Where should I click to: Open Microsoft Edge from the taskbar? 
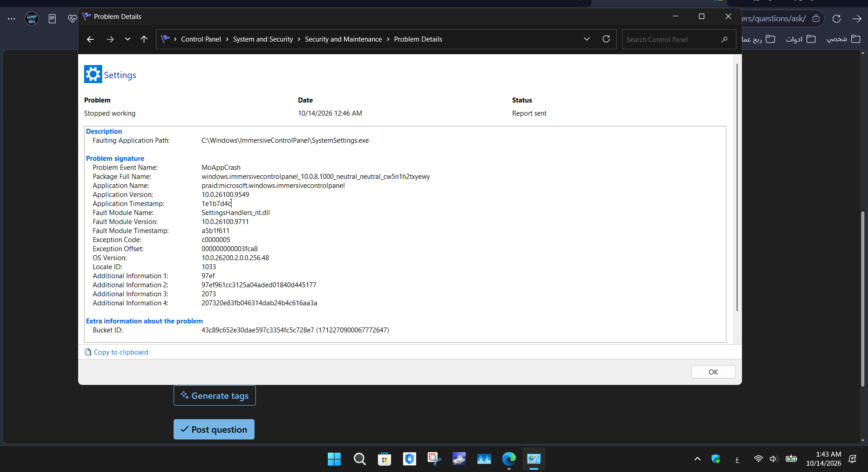[509, 459]
